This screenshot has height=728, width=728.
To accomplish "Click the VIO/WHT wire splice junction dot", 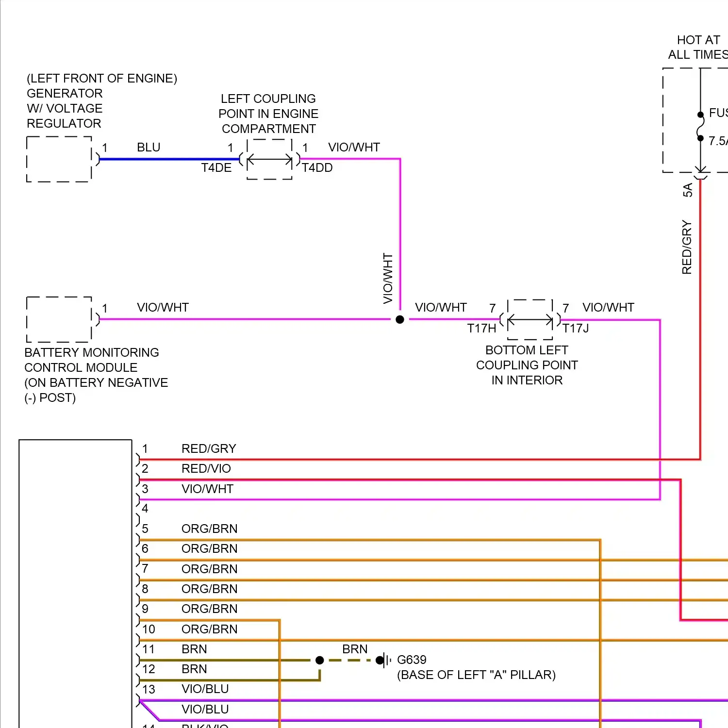I will [400, 319].
